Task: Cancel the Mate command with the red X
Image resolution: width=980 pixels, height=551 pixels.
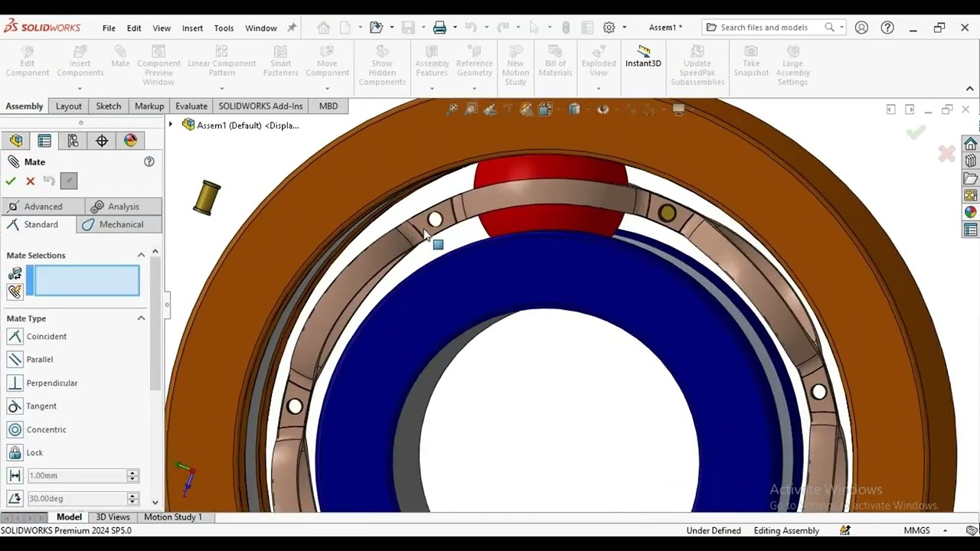Action: coord(31,181)
